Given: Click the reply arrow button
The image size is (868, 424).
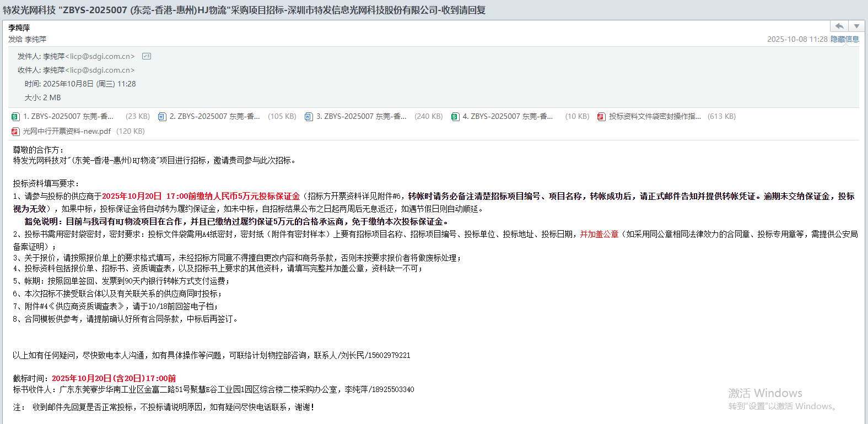Looking at the screenshot, I should pos(839,26).
